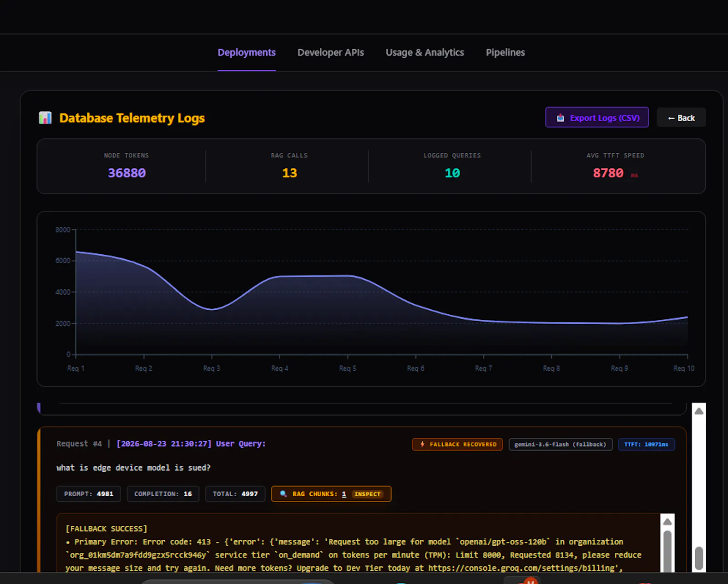Click the Req 7 chart axis label
This screenshot has width=728, height=584.
[x=484, y=368]
